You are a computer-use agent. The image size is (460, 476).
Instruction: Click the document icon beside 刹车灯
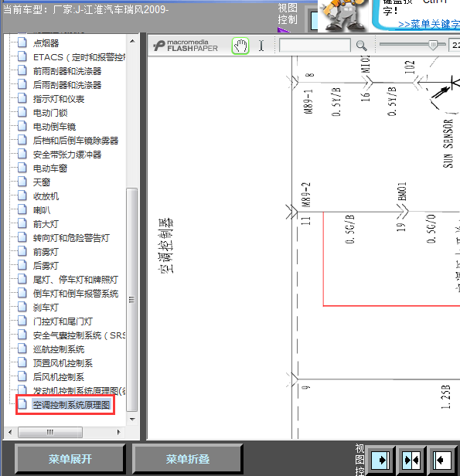[22, 308]
